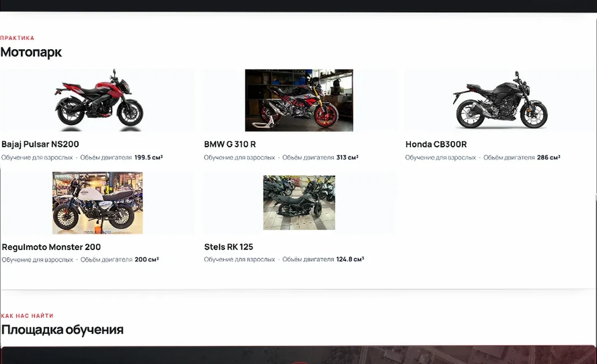Viewport: 597px width, 364px height.
Task: Click 'Объём двигателя' label under Honda CB300R
Action: (x=509, y=157)
